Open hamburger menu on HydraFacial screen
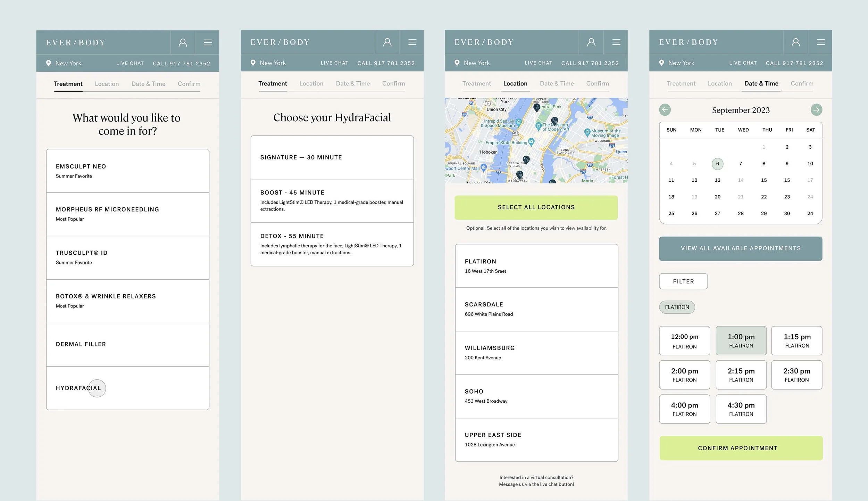The width and height of the screenshot is (868, 501). click(x=412, y=42)
